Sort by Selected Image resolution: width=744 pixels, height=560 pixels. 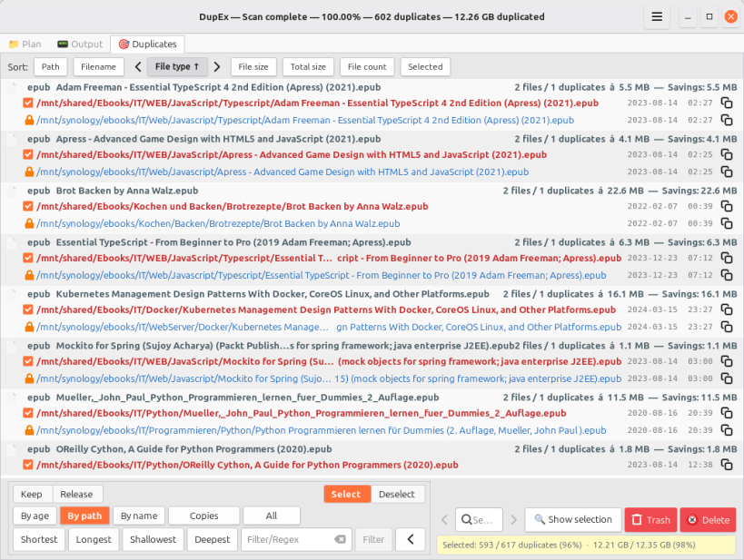[425, 67]
